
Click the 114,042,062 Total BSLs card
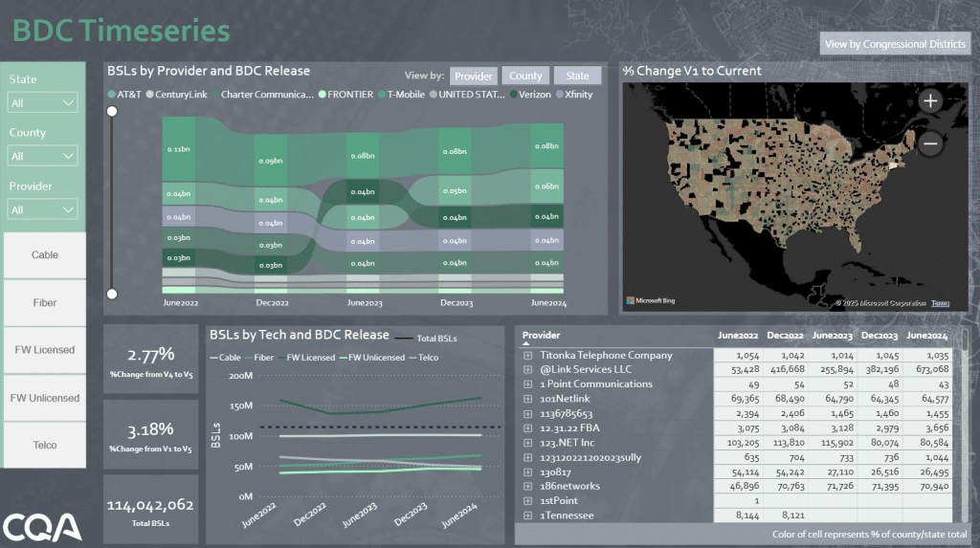tap(150, 509)
